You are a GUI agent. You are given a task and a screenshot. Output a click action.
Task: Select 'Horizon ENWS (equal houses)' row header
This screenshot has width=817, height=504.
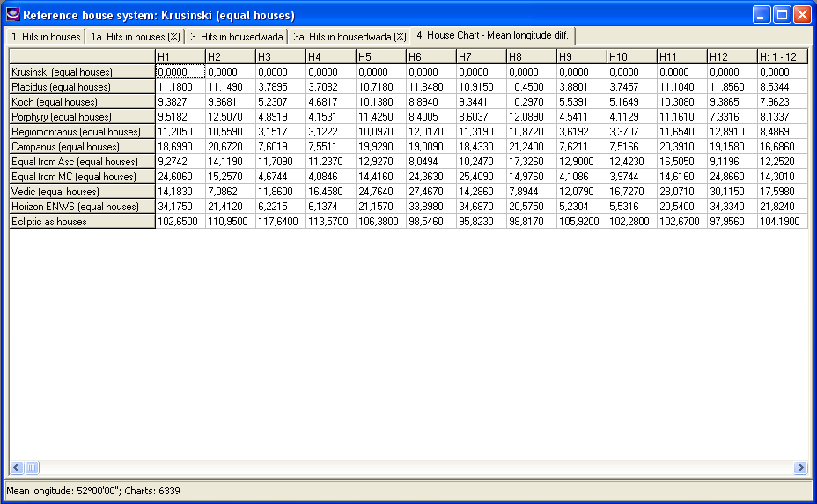83,207
